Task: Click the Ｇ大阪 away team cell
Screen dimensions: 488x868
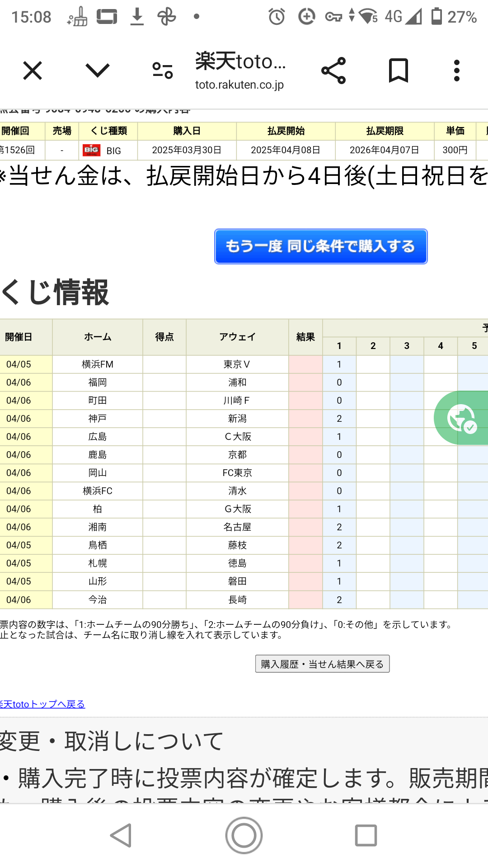Action: pos(238,509)
